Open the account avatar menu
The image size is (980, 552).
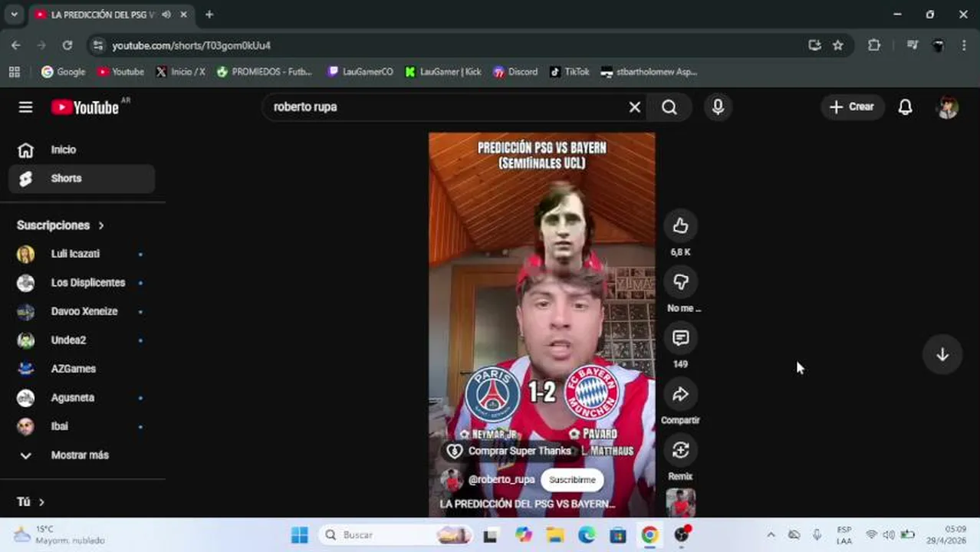(948, 107)
